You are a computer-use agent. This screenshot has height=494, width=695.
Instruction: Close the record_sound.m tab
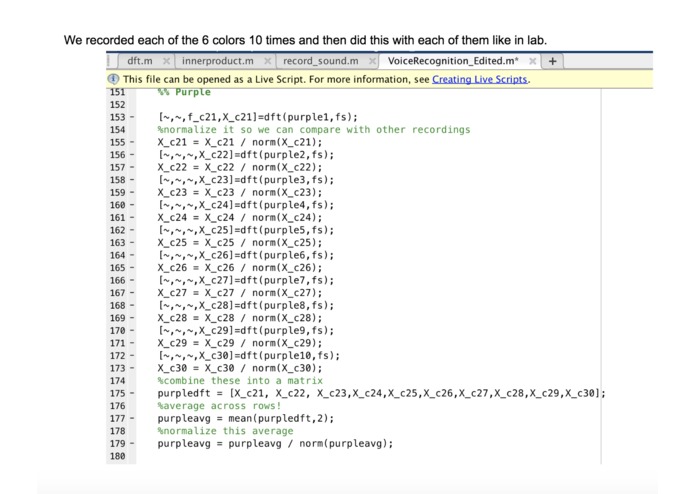(372, 61)
